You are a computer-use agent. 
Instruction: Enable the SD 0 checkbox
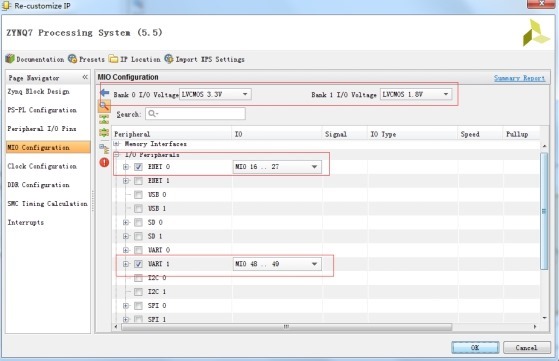pyautogui.click(x=138, y=222)
